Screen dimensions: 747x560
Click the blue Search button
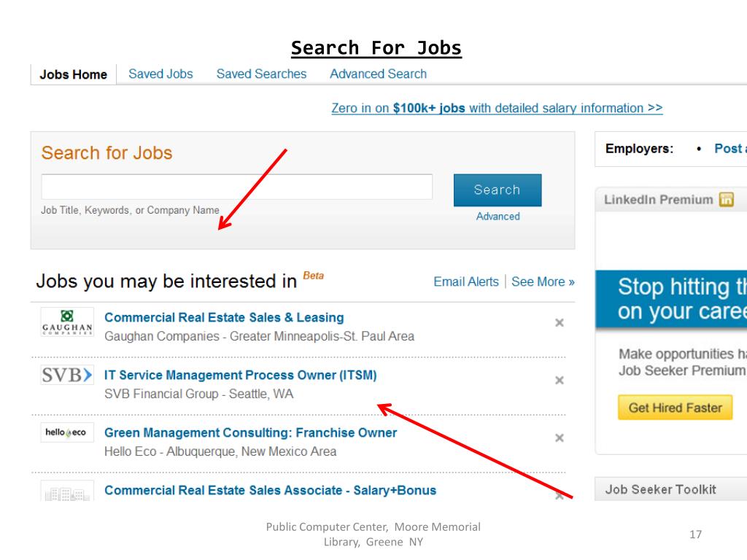coord(498,190)
